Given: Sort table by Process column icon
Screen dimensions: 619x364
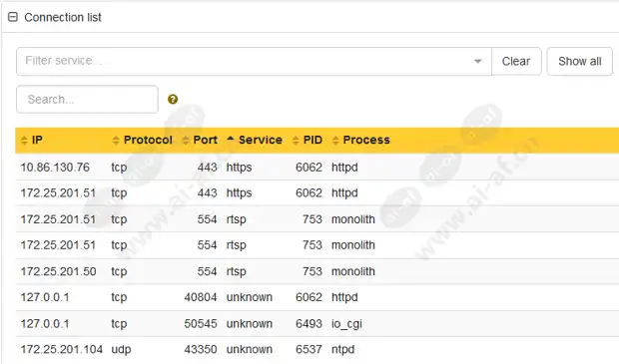Looking at the screenshot, I should [335, 140].
